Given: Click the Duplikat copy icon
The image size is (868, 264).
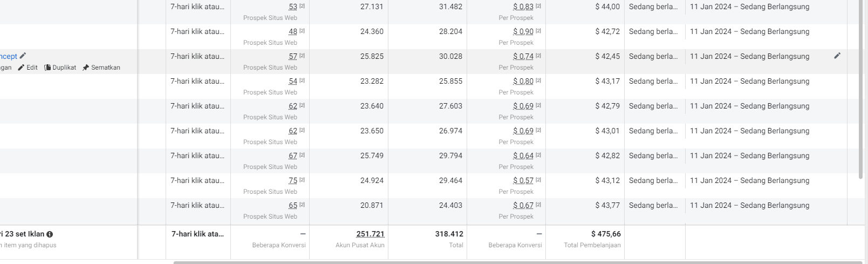Looking at the screenshot, I should 47,67.
